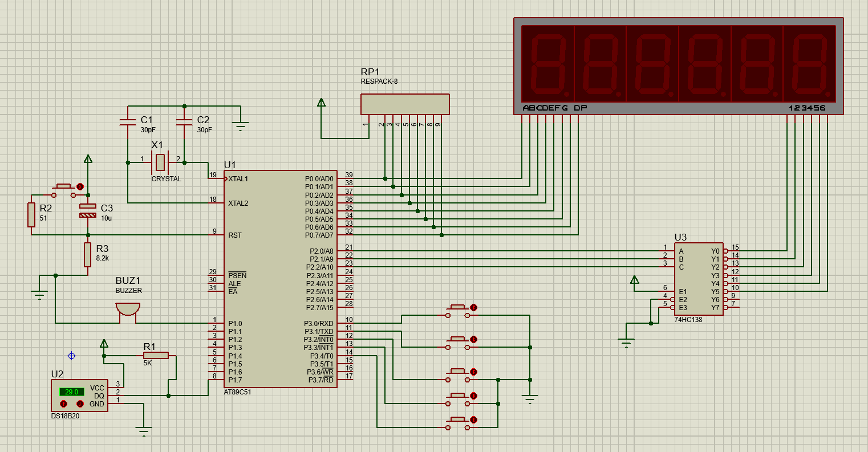The width and height of the screenshot is (868, 452).
Task: Select the RP1 resistor pack body
Action: (405, 104)
